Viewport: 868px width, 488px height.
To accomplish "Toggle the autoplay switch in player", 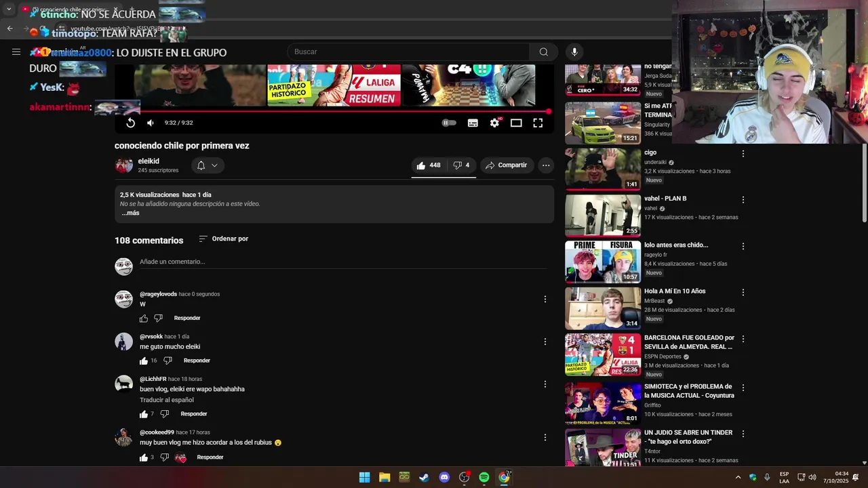I will click(x=449, y=123).
